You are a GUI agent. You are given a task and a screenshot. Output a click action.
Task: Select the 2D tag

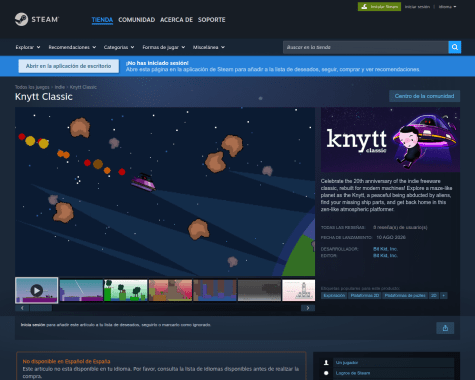coord(434,295)
